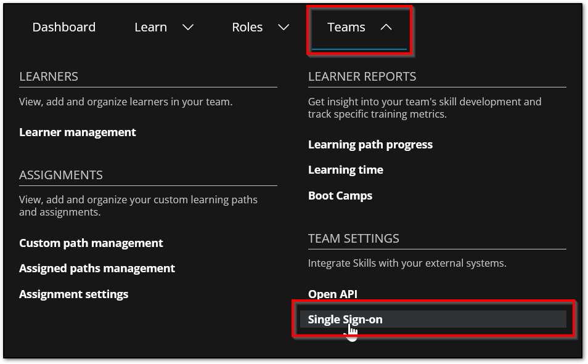This screenshot has height=364, width=588.
Task: Expand the Learn dropdown menu
Action: pyautogui.click(x=150, y=27)
